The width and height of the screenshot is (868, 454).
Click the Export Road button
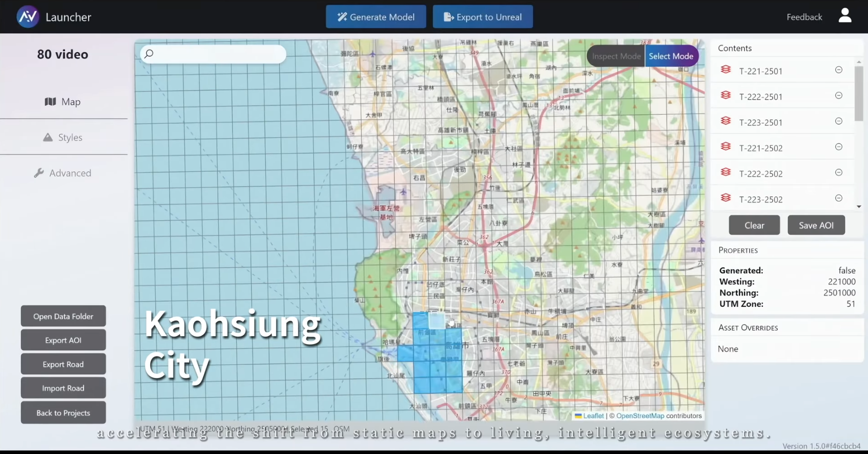pos(63,364)
